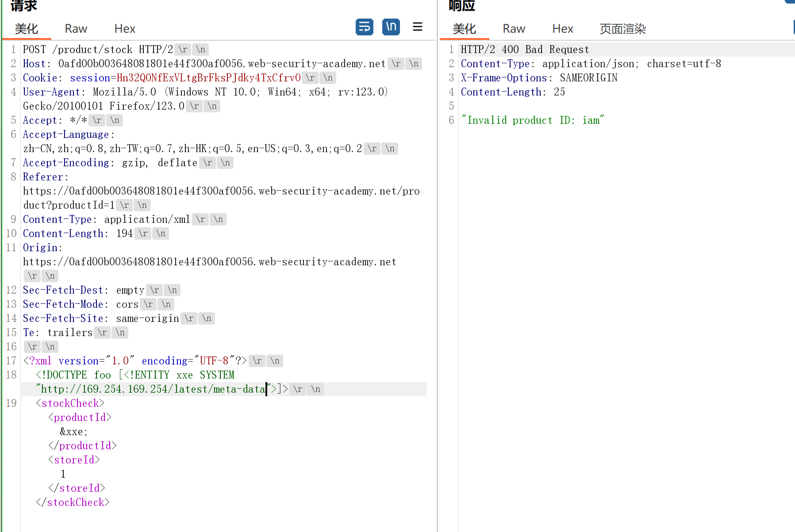The image size is (795, 532).
Task: Click response Content-Length 25 header
Action: click(x=513, y=92)
